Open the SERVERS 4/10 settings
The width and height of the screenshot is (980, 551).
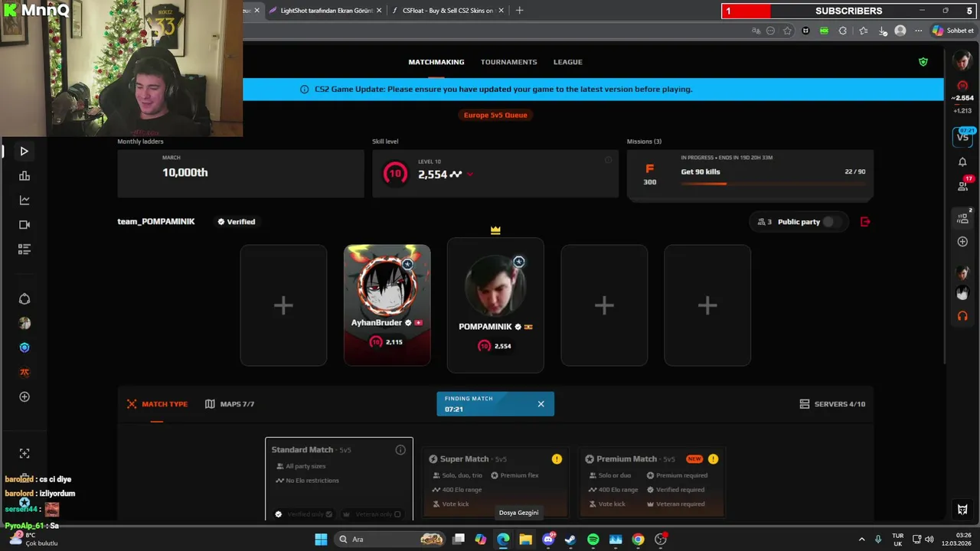(832, 404)
